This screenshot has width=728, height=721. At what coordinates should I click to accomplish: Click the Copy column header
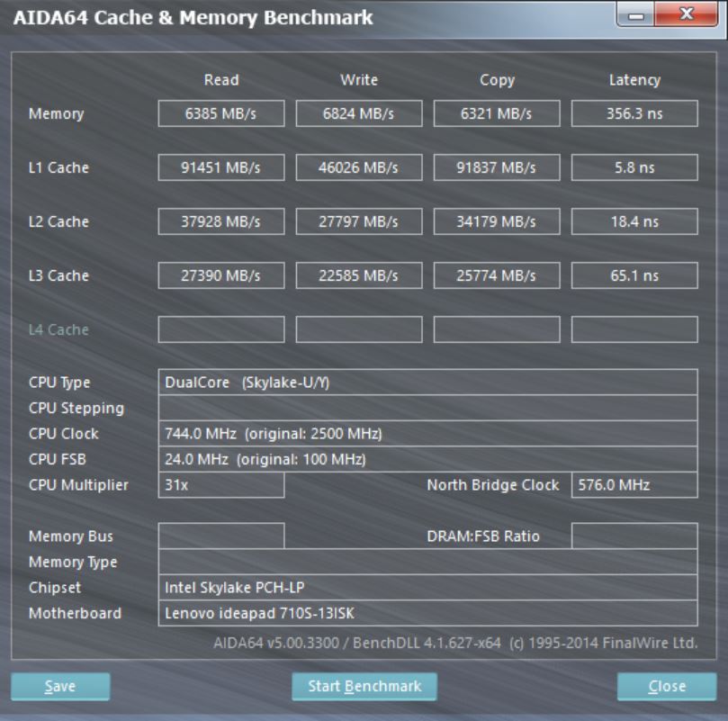pyautogui.click(x=497, y=80)
